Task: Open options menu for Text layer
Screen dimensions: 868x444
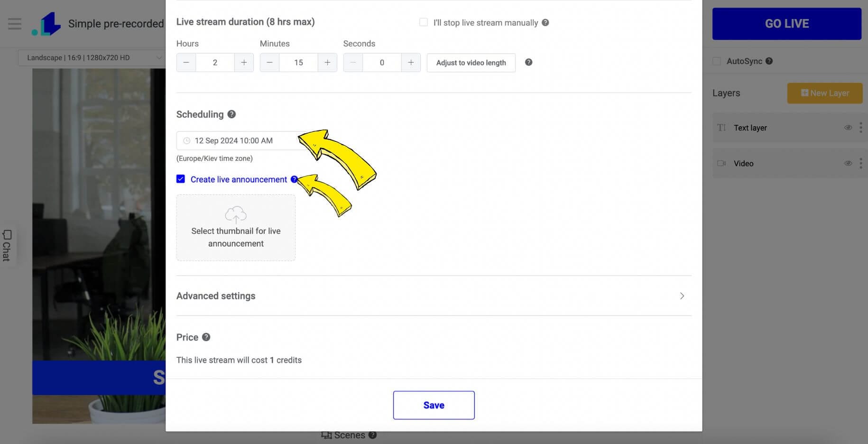Action: click(x=860, y=128)
